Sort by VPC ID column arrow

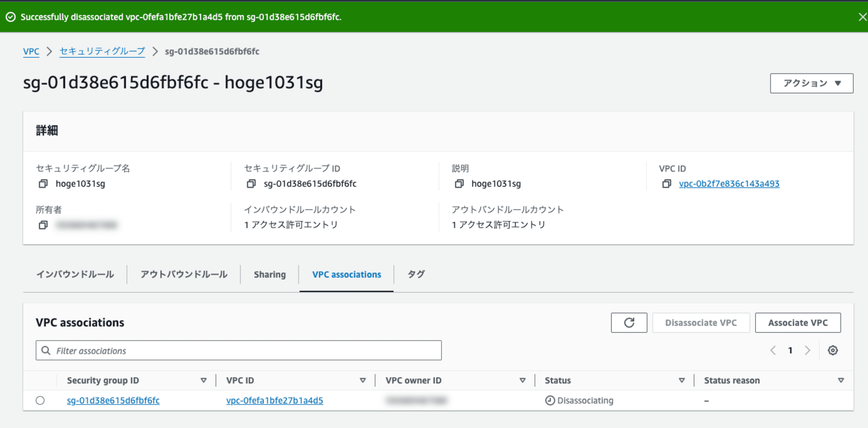(x=362, y=380)
